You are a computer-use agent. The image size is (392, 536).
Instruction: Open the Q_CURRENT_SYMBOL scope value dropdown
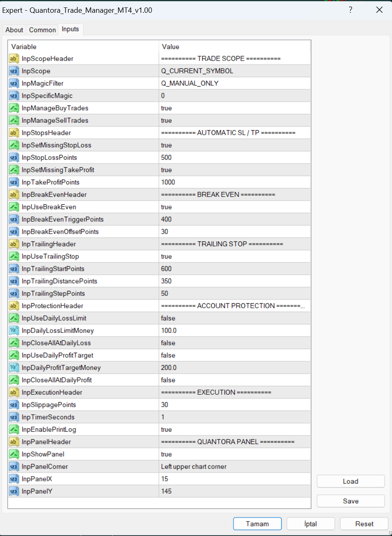[x=235, y=71]
